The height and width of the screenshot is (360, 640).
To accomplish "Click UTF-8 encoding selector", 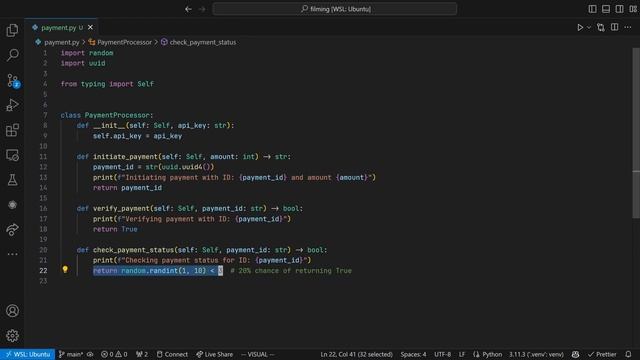I will [442, 354].
